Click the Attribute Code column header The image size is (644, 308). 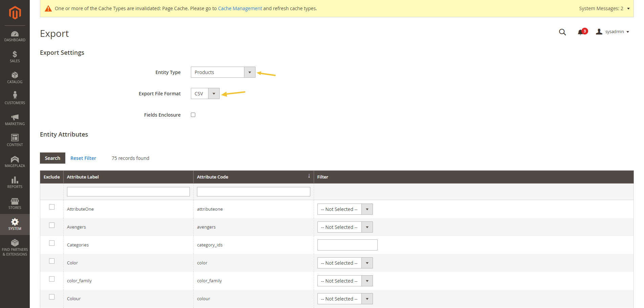(x=253, y=177)
